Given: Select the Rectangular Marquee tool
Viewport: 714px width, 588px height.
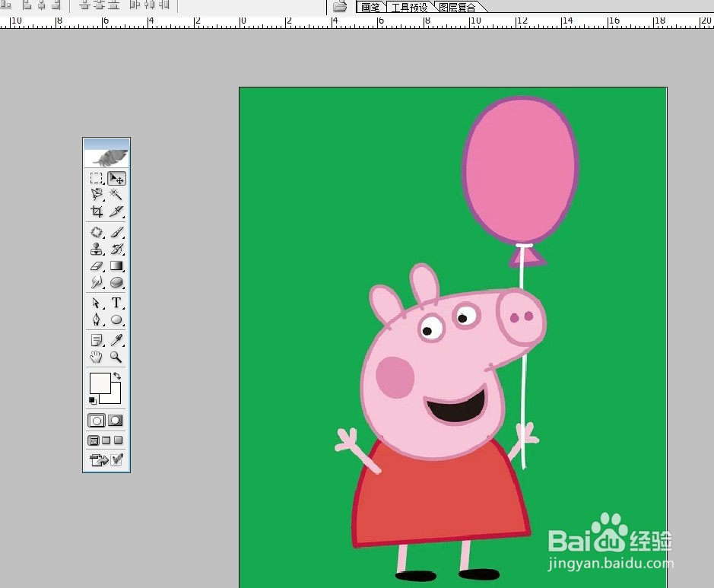Looking at the screenshot, I should 96,178.
